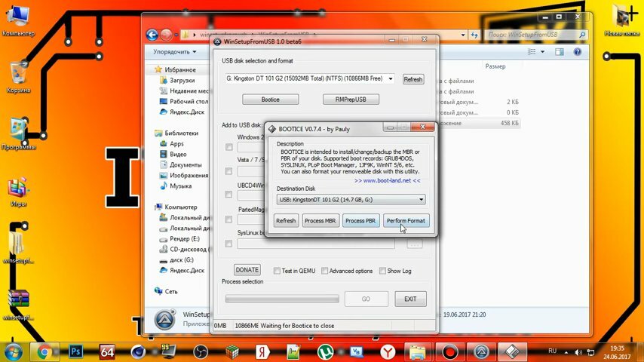Open the Упорядочить menu in Explorer
Screen dimensions: 644x362
[x=174, y=52]
